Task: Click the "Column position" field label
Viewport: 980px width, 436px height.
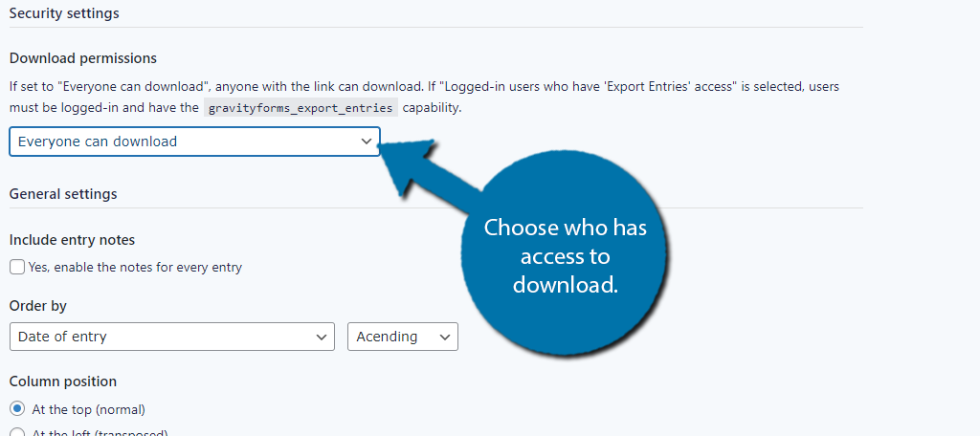Action: click(x=63, y=381)
